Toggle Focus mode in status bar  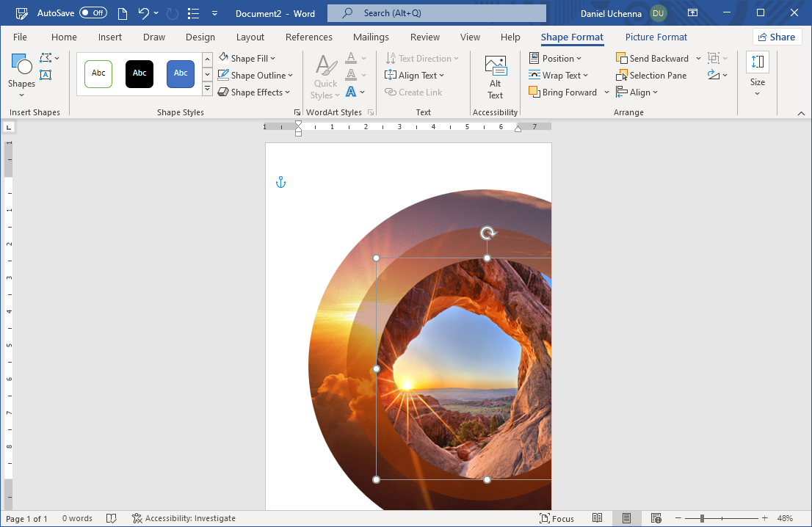pyautogui.click(x=557, y=518)
